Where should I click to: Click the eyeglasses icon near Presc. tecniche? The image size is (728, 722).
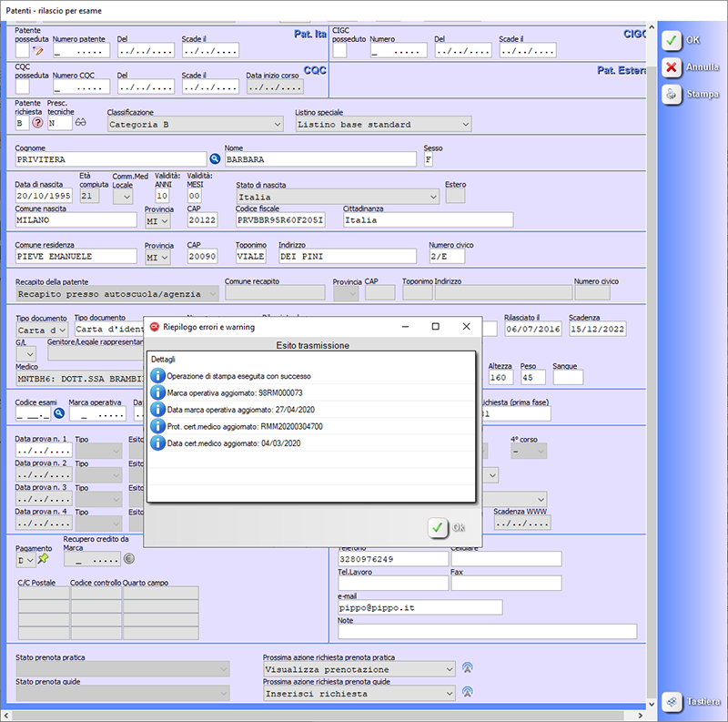coord(80,123)
